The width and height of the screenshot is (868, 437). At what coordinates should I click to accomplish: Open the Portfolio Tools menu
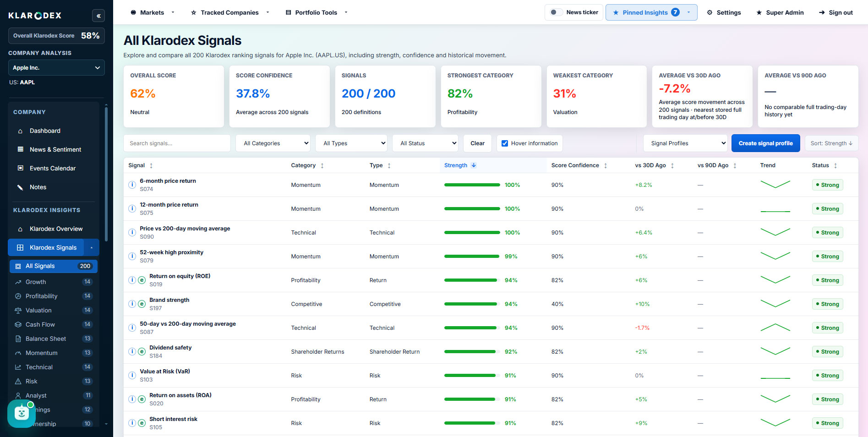coord(317,12)
